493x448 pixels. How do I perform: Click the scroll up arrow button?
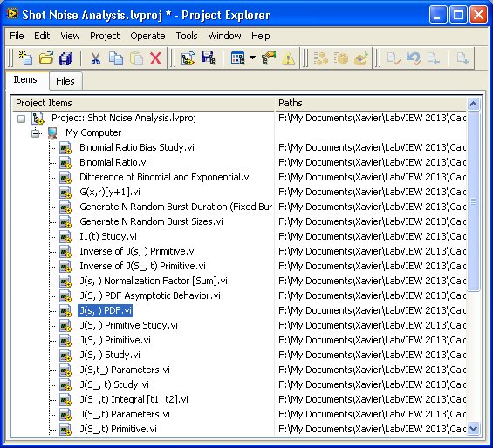(473, 104)
